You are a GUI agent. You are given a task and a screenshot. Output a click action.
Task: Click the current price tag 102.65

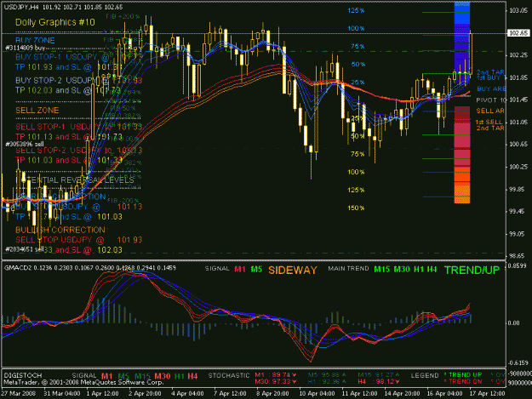pyautogui.click(x=518, y=33)
